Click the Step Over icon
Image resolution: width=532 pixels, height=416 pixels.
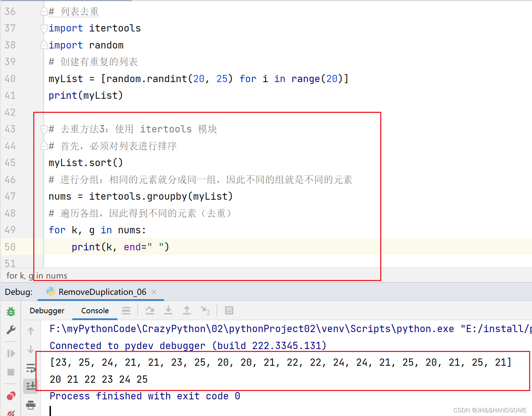[150, 310]
